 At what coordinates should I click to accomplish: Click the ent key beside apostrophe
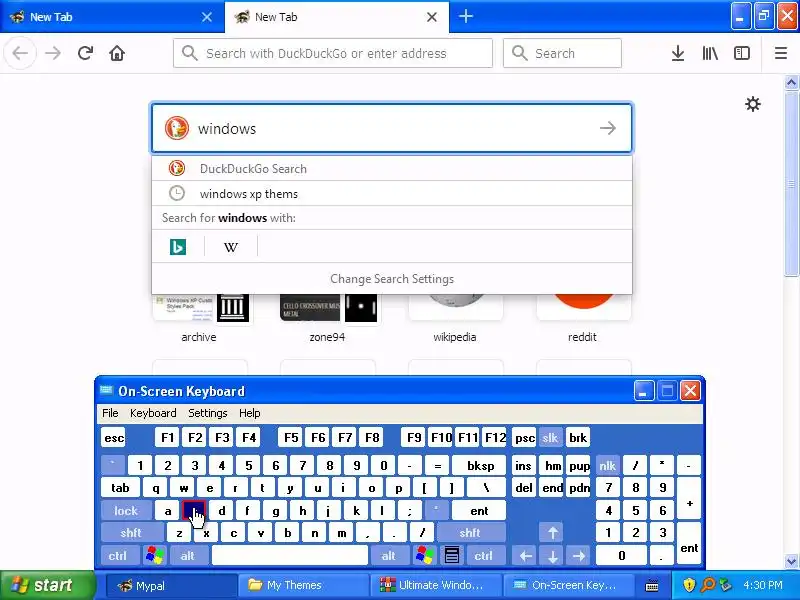479,511
